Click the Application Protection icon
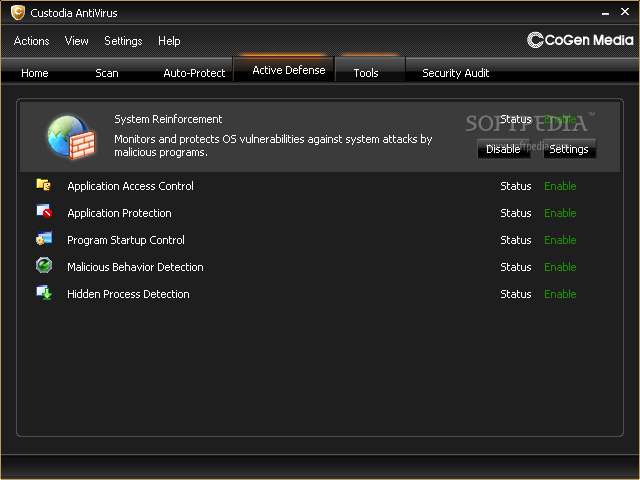Viewport: 640px width, 480px height. 44,213
